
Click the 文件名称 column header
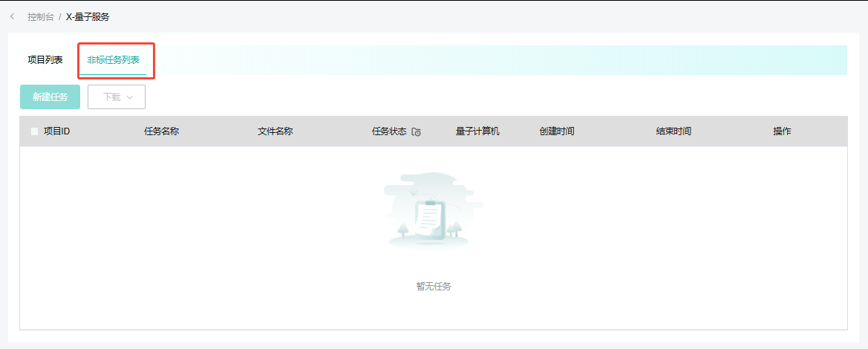pos(275,131)
